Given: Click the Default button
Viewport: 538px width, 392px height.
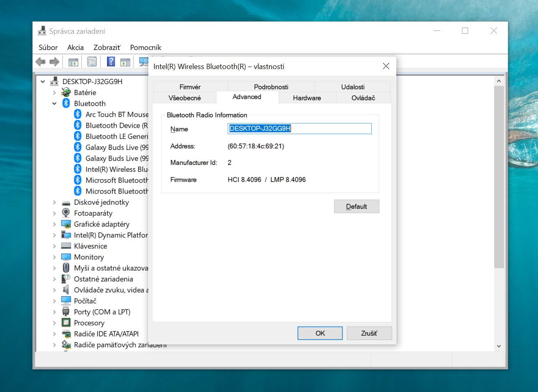Looking at the screenshot, I should click(357, 206).
